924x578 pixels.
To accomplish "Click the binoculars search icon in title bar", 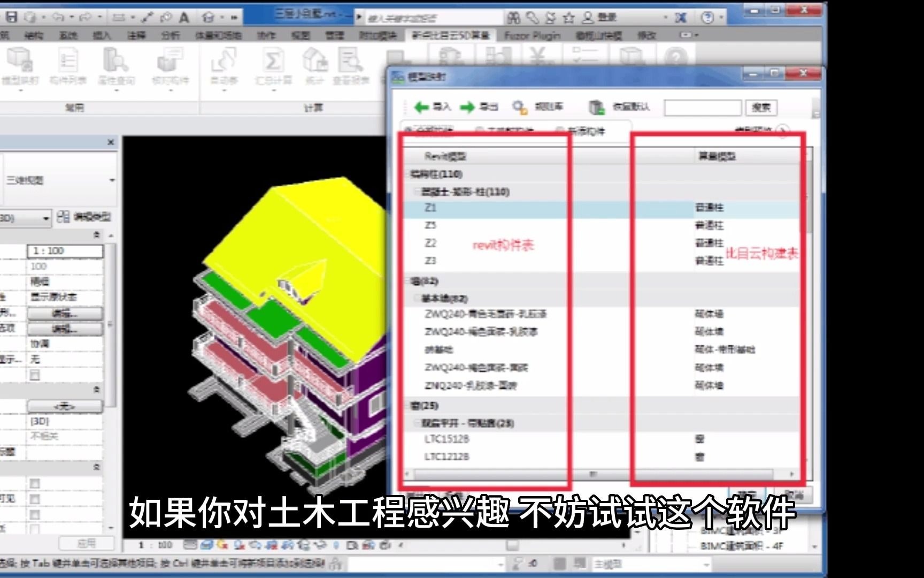I will point(514,18).
